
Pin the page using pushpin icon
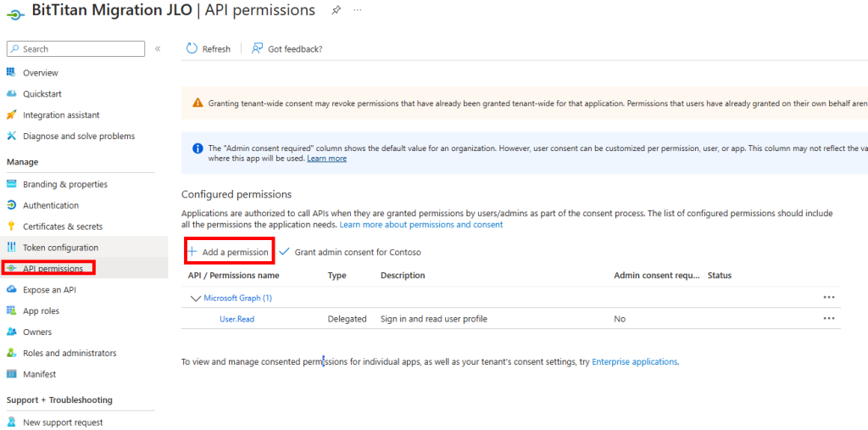point(336,10)
